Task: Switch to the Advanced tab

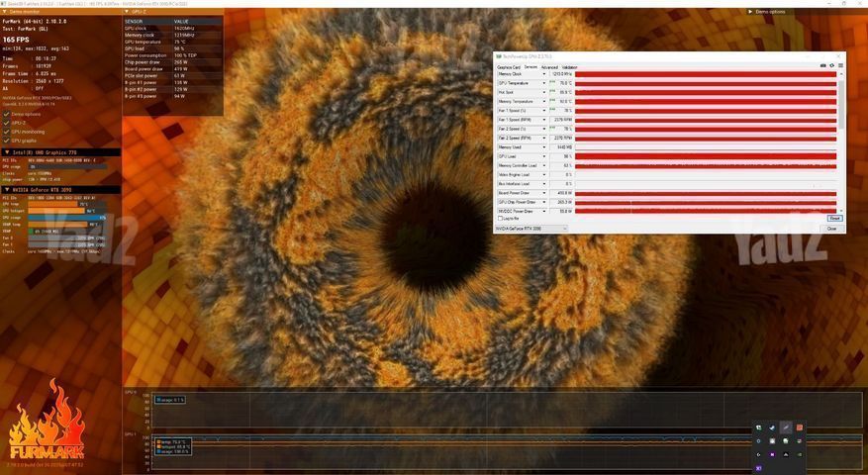Action: 549,67
